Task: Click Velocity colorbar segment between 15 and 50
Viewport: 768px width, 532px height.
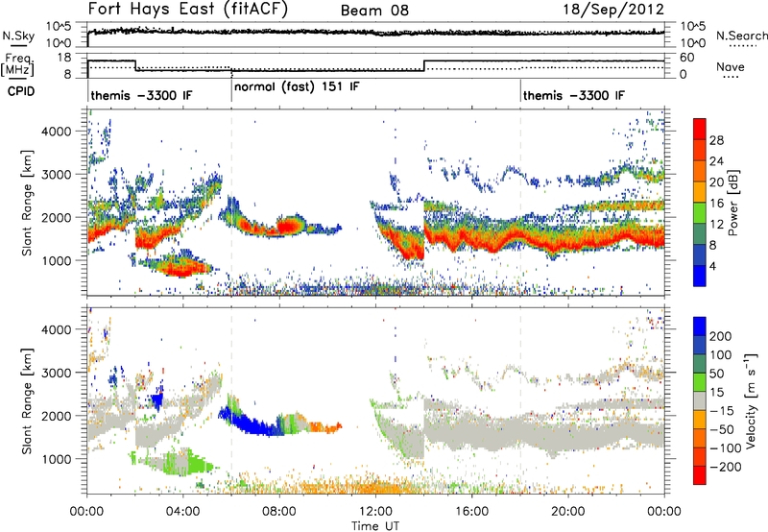Action: click(x=700, y=382)
